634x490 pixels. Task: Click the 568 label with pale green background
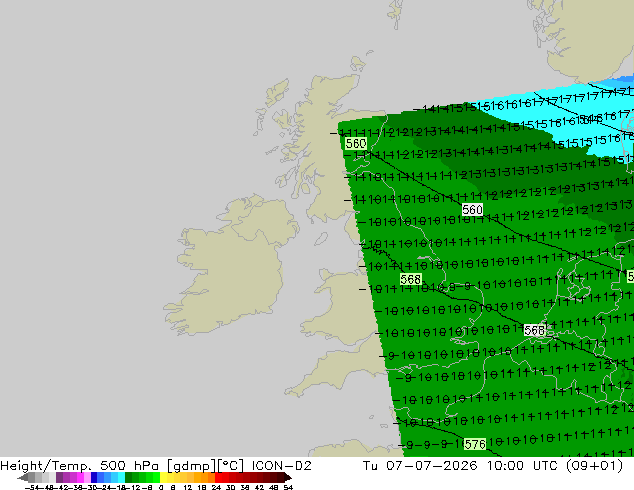410,279
